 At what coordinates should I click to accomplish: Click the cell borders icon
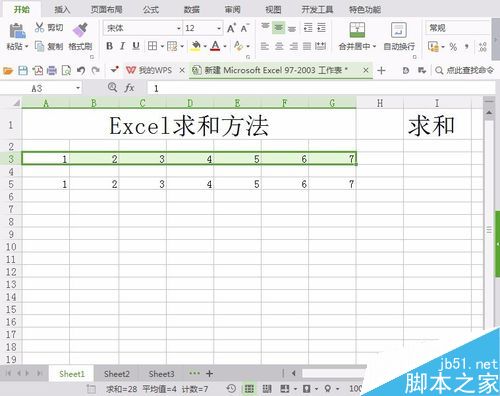pos(152,46)
